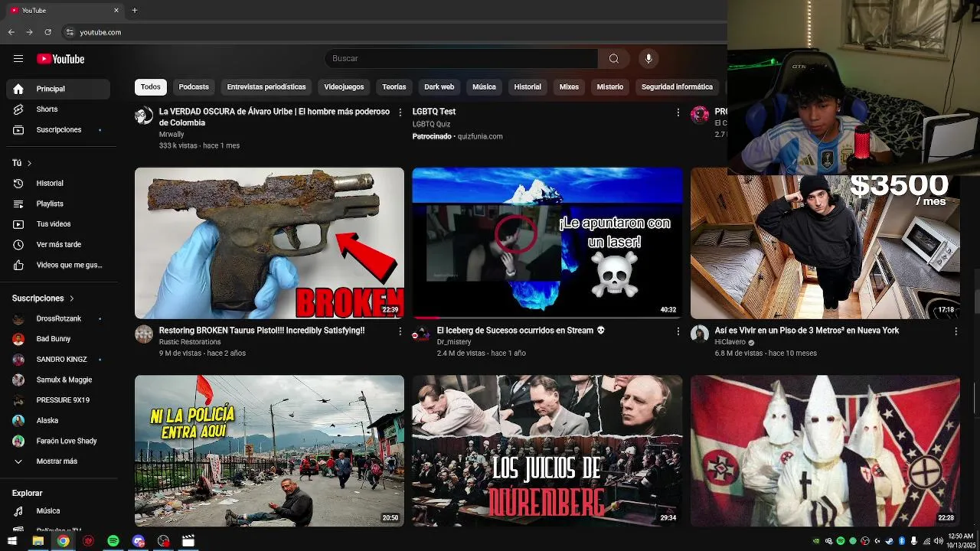Image resolution: width=980 pixels, height=551 pixels.
Task: Open Principal home in sidebar
Action: click(x=58, y=89)
